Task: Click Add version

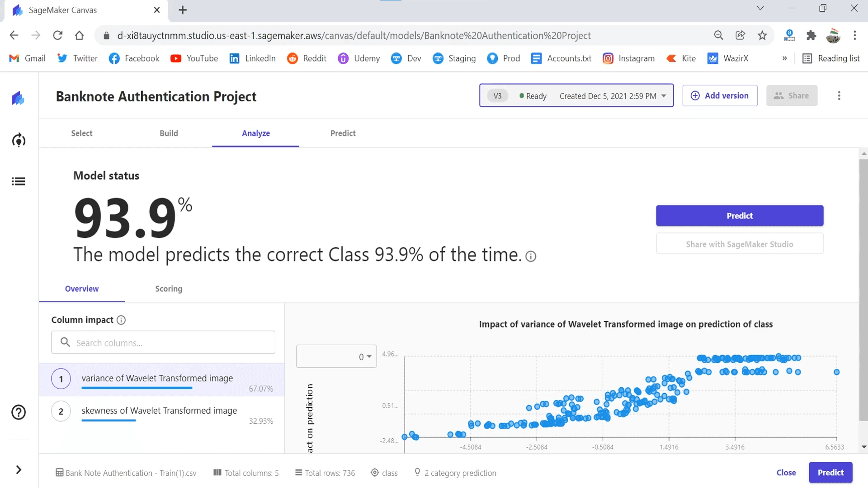Action: 720,95
